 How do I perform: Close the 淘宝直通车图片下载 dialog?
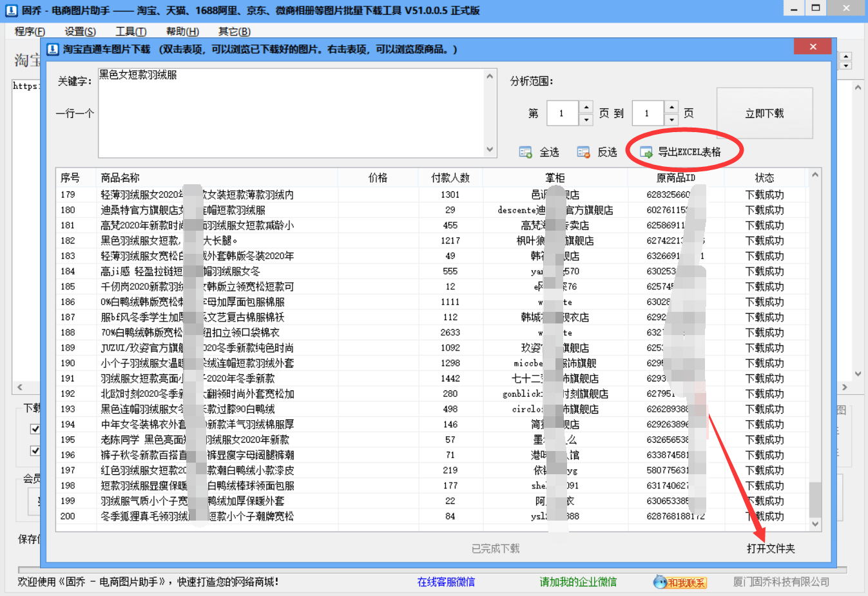813,46
